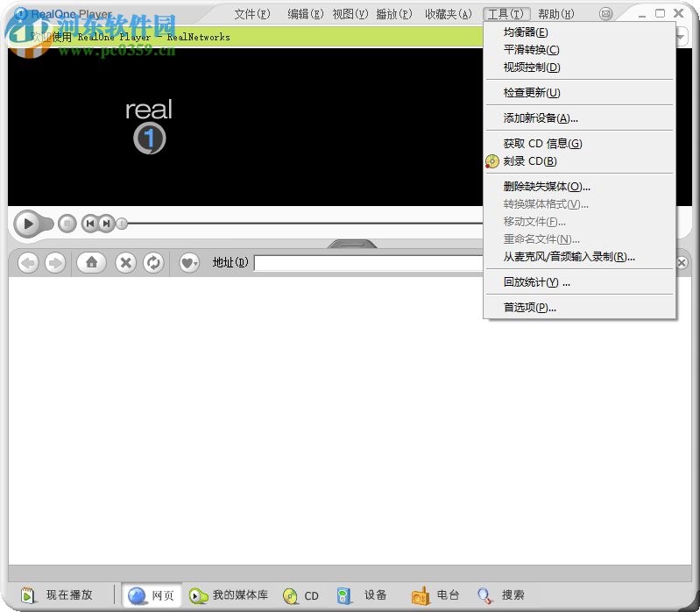700x612 pixels.
Task: Collapse the player panel with center handle
Action: 352,244
